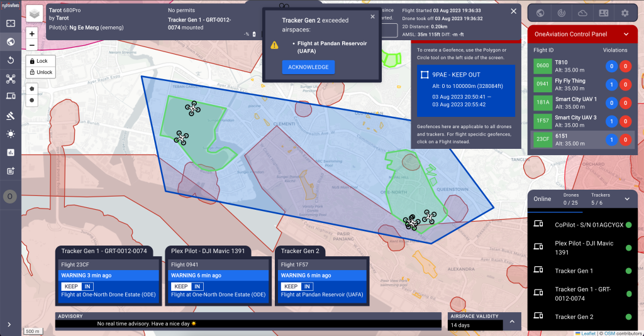Collapse the Online devices panel chevron

tap(627, 199)
